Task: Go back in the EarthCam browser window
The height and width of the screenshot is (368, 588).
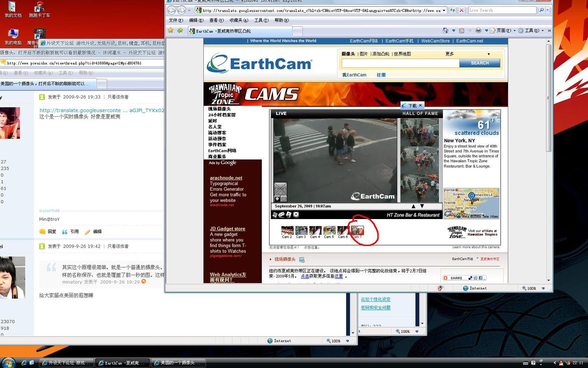Action: click(x=172, y=10)
